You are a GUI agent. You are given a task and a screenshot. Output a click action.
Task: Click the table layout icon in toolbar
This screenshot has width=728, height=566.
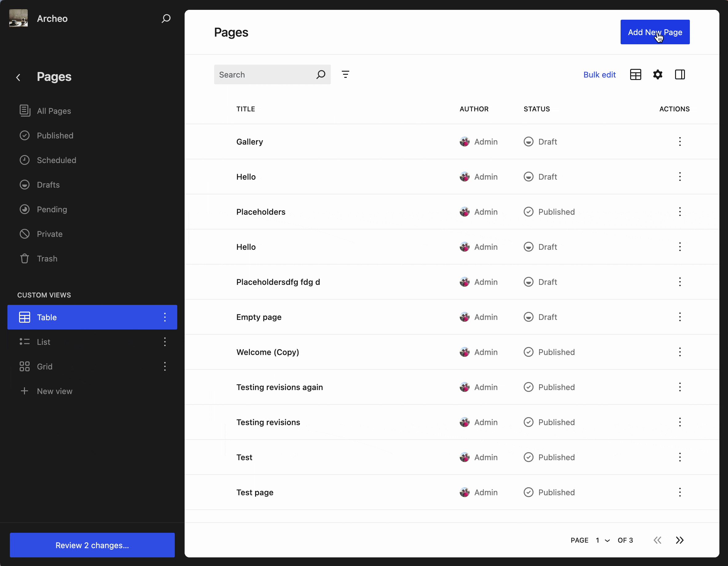635,74
